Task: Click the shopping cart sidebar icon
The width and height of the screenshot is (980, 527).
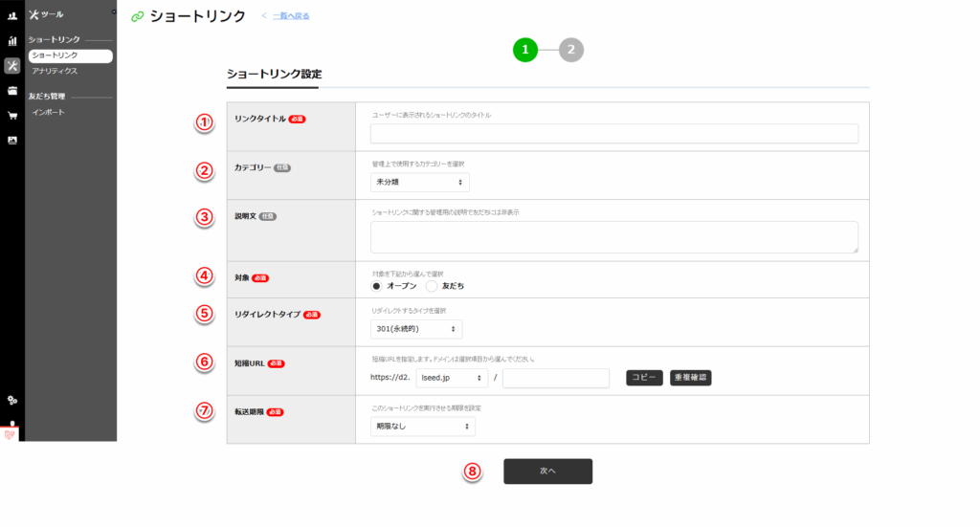Action: click(x=12, y=116)
